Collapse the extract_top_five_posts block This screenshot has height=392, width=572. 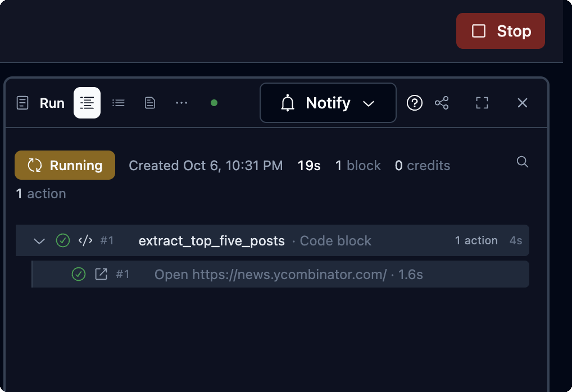point(39,241)
